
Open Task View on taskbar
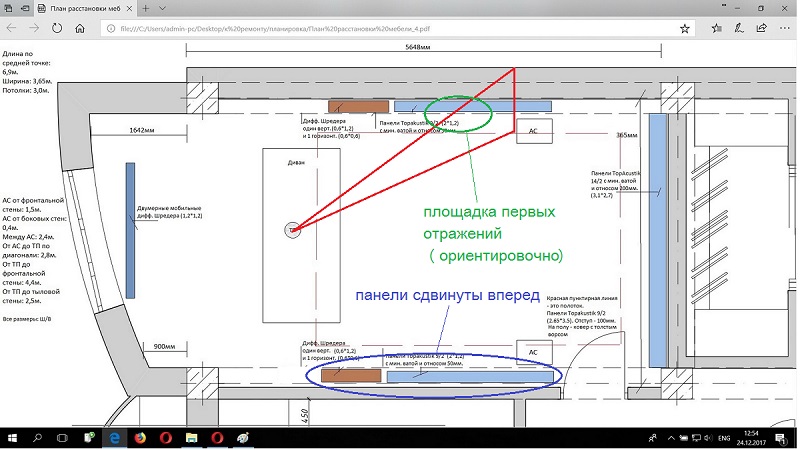63,438
